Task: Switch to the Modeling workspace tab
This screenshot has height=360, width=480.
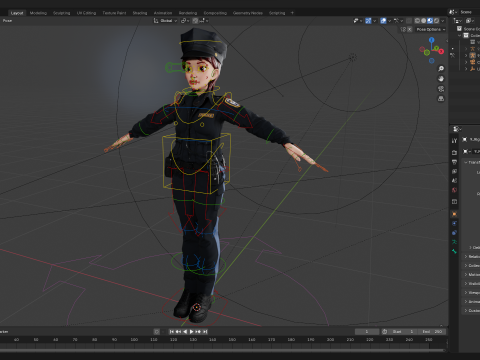Action: click(x=38, y=13)
